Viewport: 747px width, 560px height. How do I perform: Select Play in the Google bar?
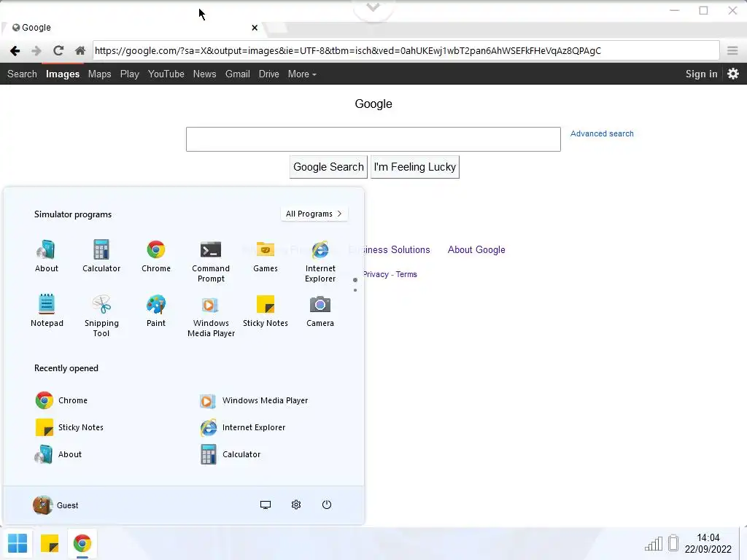click(x=130, y=74)
